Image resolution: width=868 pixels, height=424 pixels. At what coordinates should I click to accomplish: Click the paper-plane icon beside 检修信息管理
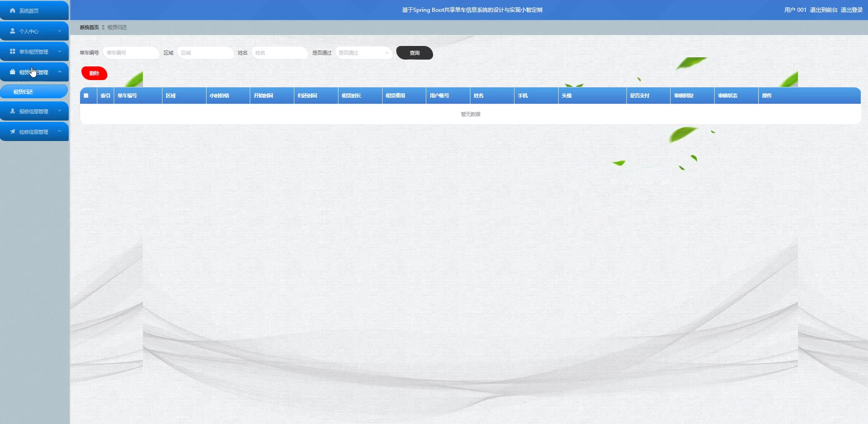point(13,131)
